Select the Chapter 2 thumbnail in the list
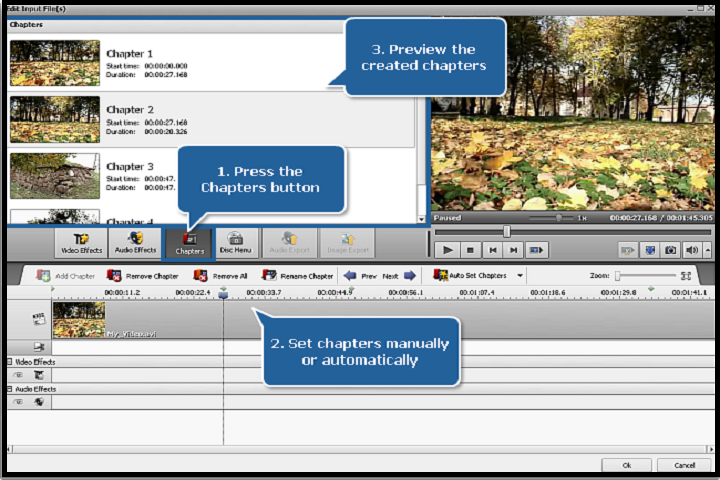Screen dimensions: 720x480 [55, 120]
